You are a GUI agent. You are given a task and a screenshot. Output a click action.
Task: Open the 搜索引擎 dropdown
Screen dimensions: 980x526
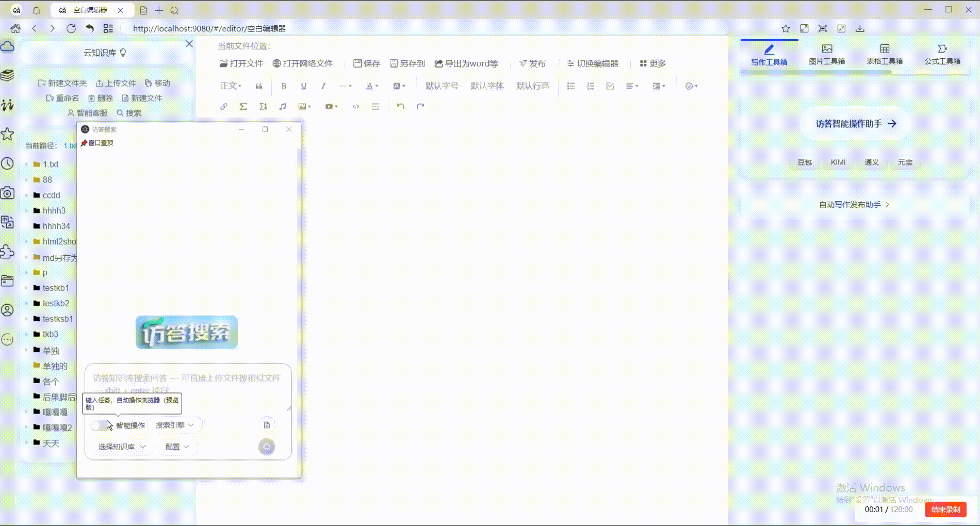[174, 425]
